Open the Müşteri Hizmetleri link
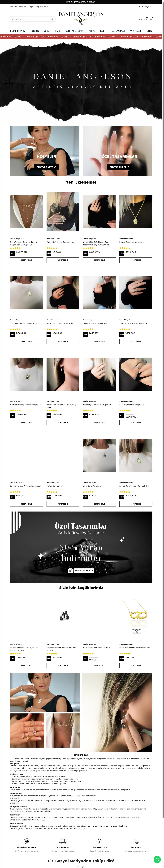Viewport: 164px width, 868px height. pos(42,6)
